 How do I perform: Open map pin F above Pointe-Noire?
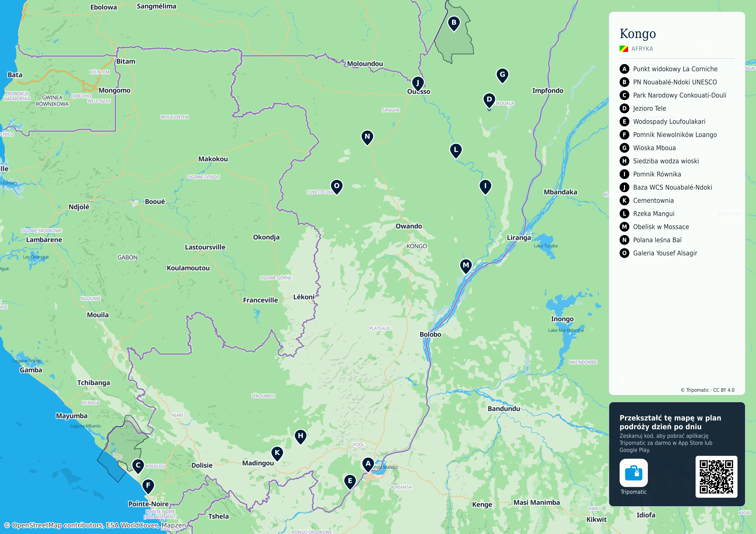(x=148, y=486)
